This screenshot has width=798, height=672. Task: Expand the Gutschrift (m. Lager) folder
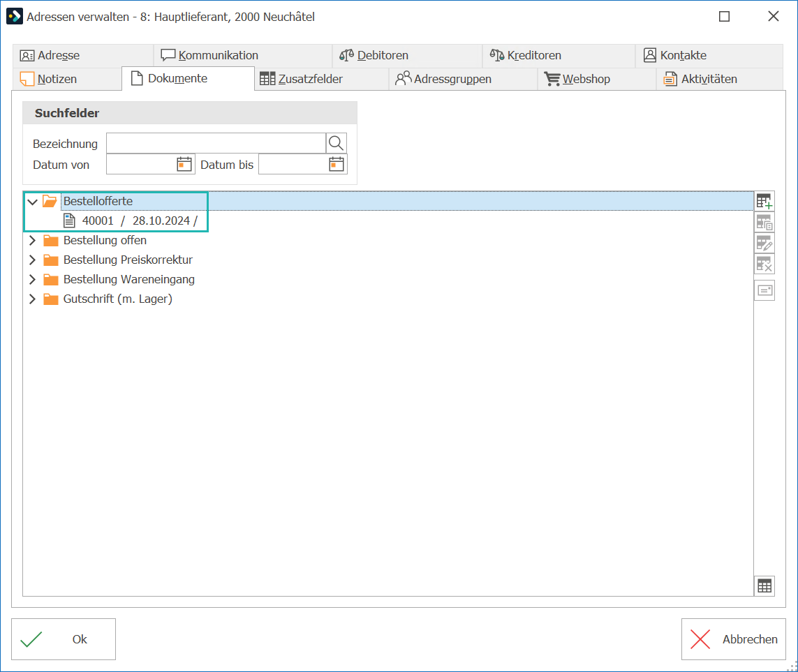click(33, 299)
